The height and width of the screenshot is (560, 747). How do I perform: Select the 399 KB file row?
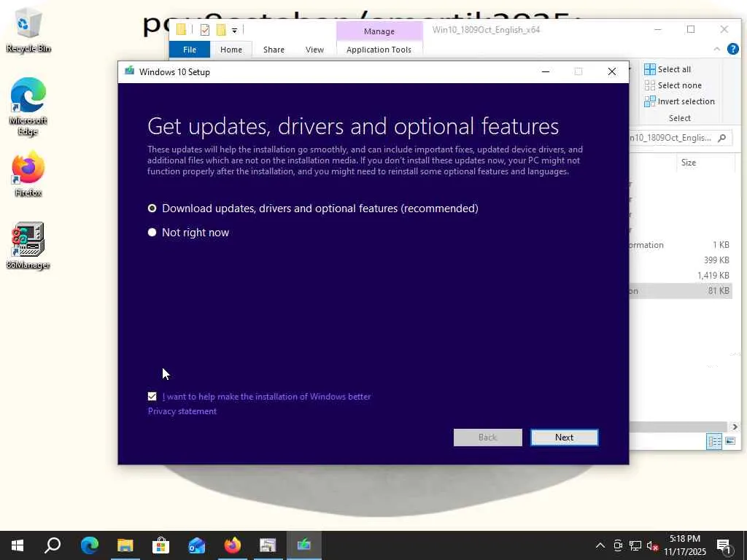681,260
